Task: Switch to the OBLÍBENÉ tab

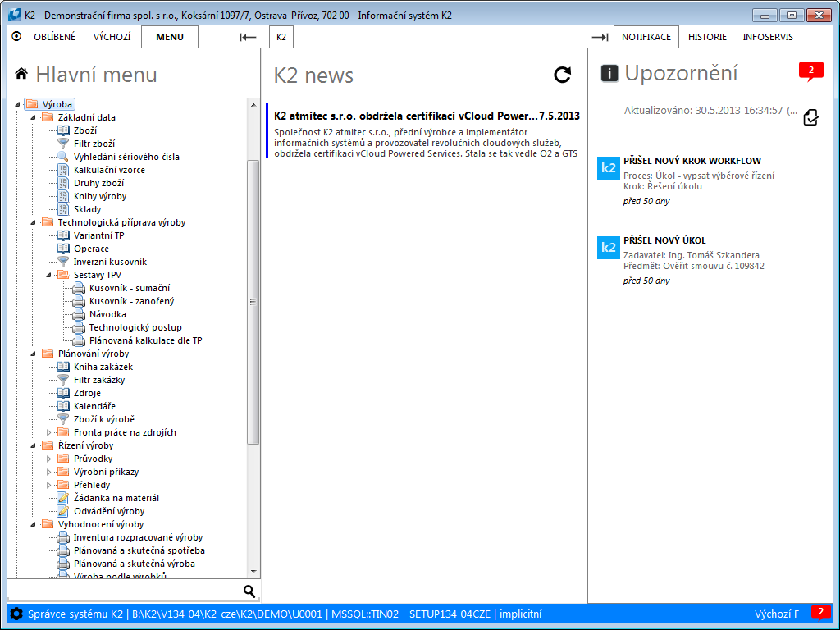Action: 55,37
